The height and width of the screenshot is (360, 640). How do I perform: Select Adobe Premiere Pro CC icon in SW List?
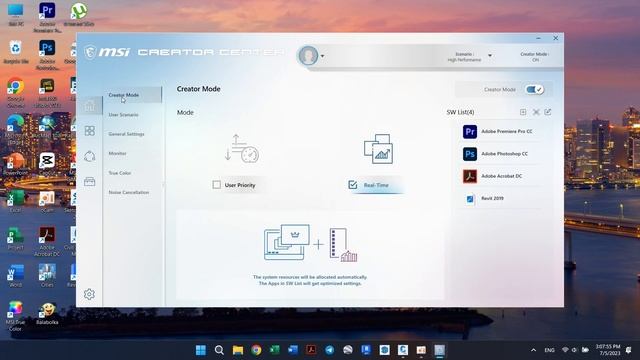coord(470,131)
